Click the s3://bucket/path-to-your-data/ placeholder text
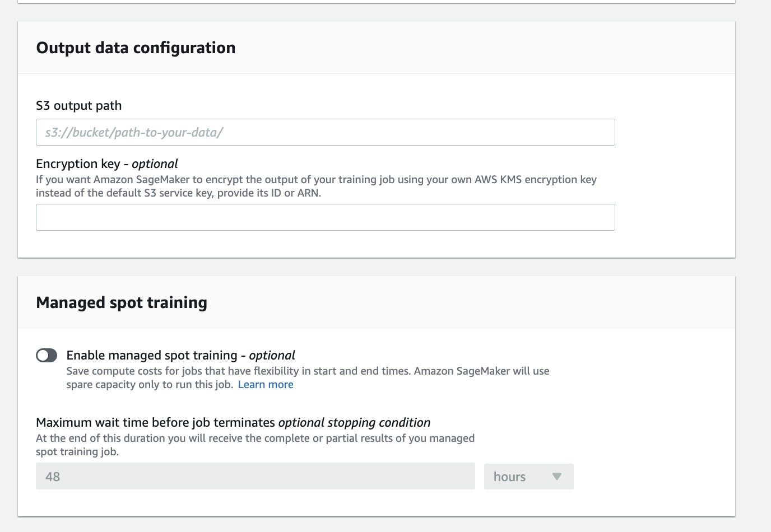This screenshot has width=771, height=532. (134, 133)
